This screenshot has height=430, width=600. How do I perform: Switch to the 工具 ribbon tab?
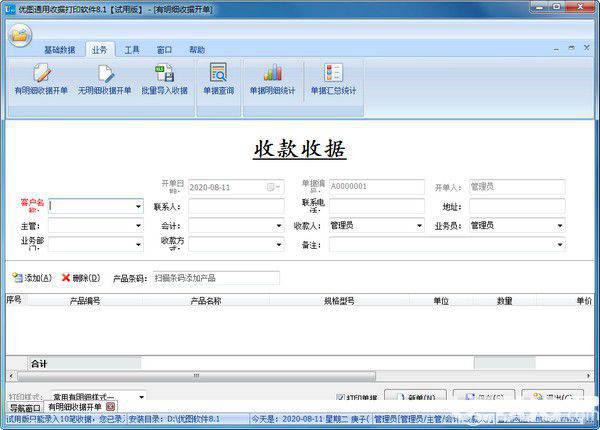(x=132, y=50)
